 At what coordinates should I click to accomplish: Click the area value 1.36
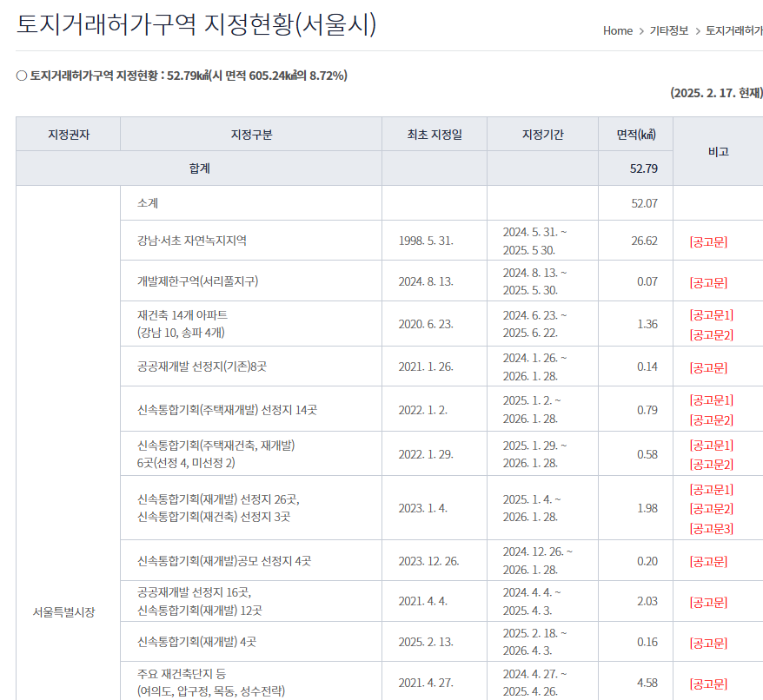coord(647,324)
